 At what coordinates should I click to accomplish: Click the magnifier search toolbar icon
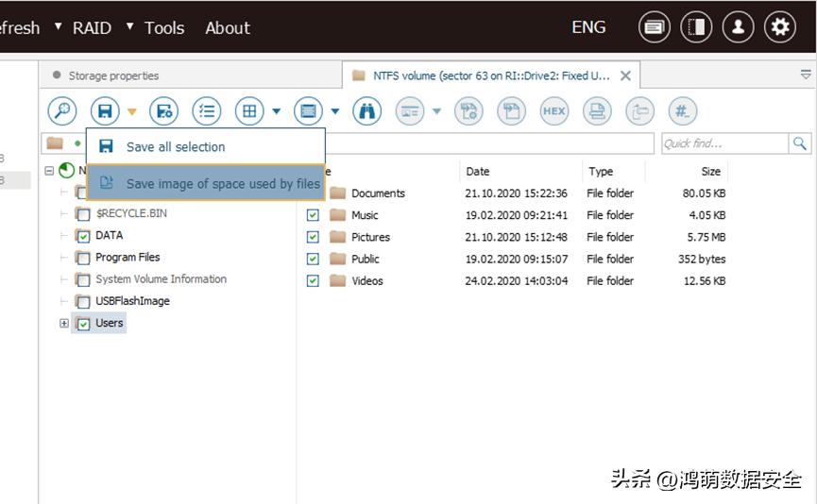pyautogui.click(x=62, y=111)
